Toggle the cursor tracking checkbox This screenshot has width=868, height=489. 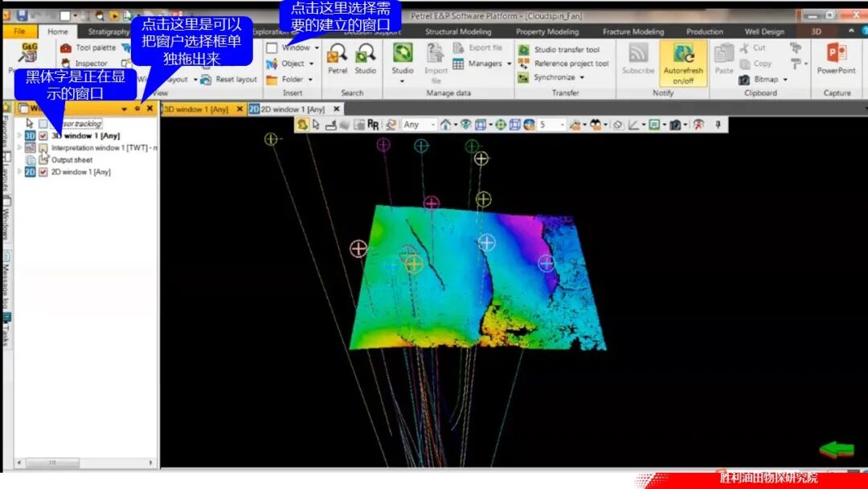point(43,124)
